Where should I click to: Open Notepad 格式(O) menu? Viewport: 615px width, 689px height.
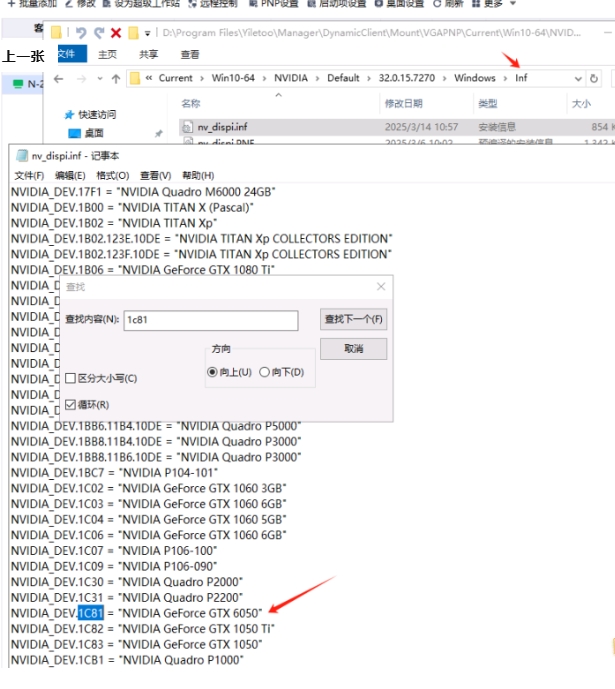click(112, 176)
